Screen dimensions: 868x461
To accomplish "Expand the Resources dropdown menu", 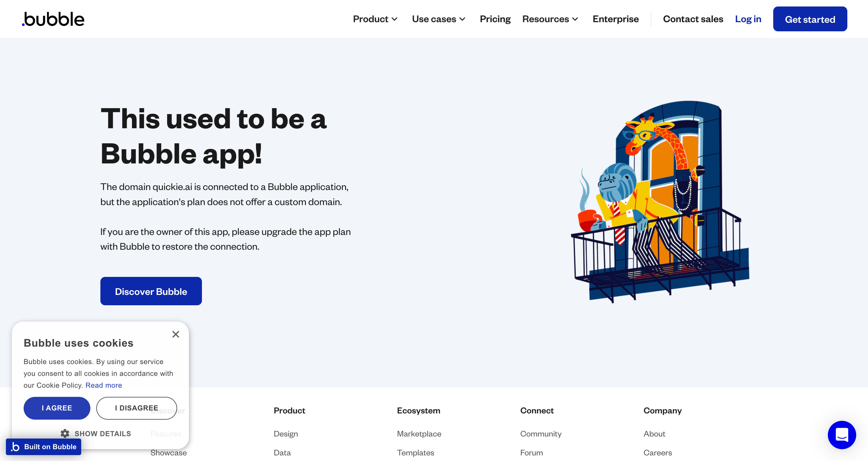I will pos(550,19).
